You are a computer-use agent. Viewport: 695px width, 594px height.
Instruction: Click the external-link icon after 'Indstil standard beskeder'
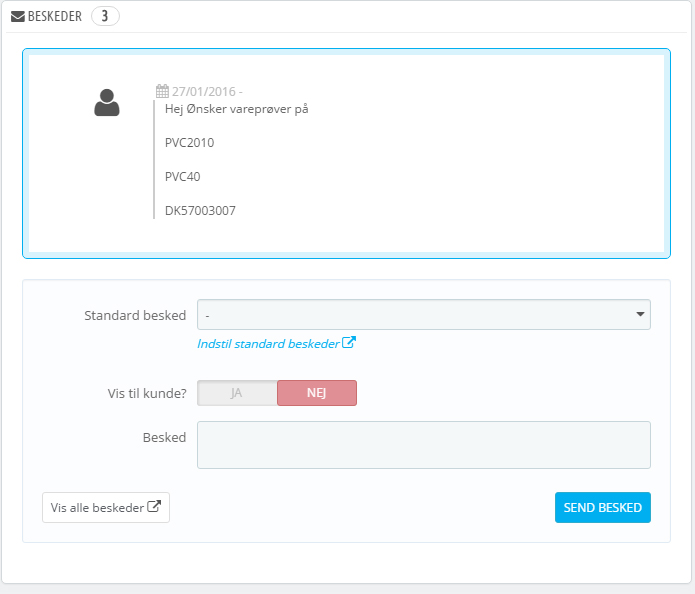coord(349,343)
